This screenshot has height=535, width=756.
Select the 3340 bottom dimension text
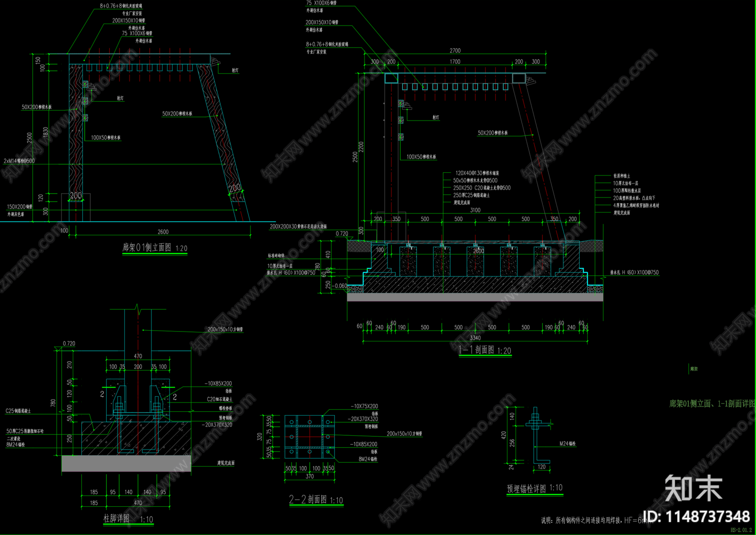pyautogui.click(x=475, y=338)
